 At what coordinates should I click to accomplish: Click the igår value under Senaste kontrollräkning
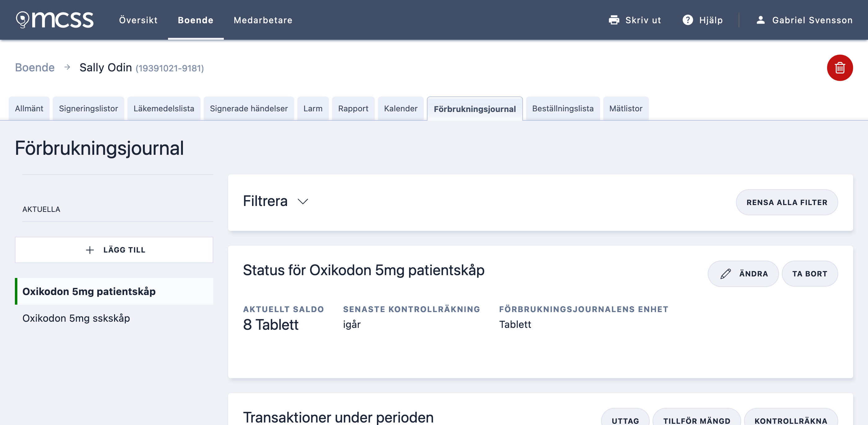[352, 324]
